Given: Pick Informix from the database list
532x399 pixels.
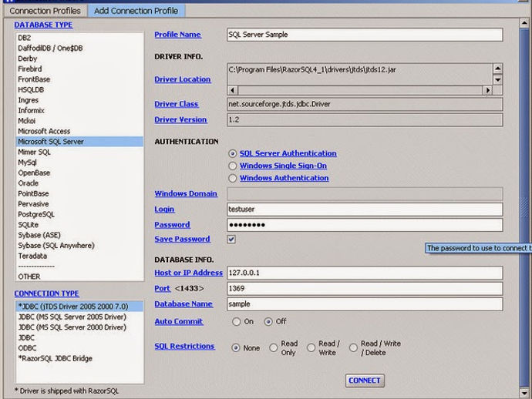Looking at the screenshot, I should (x=79, y=110).
